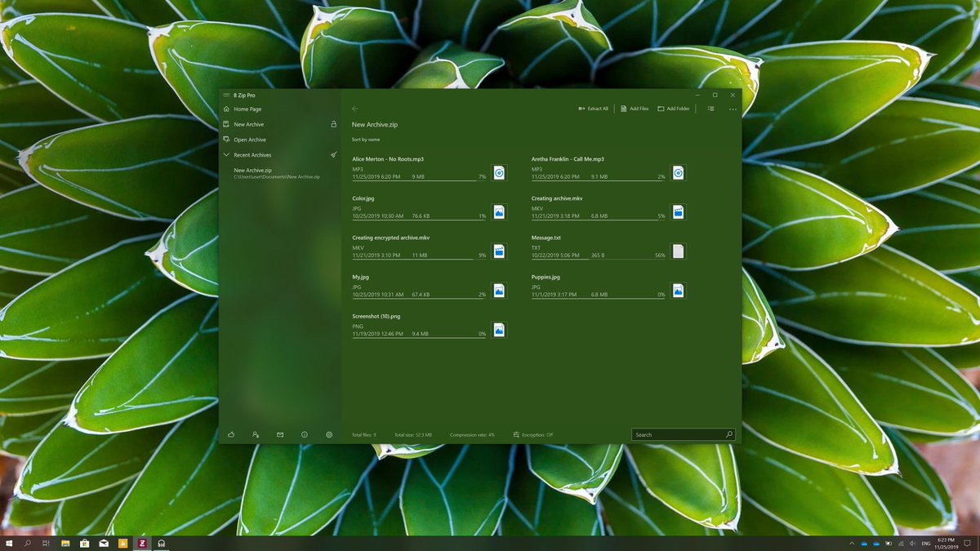Click the mail feedback icon

280,435
